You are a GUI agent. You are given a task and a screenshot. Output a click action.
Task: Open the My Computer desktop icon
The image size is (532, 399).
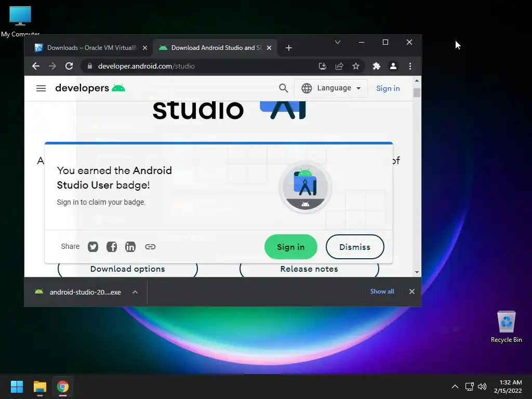20,21
